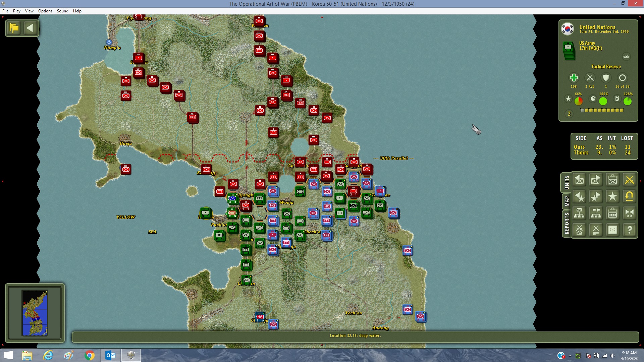644x362 pixels.
Task: Open the infinity clipboard report icon
Action: click(x=613, y=213)
